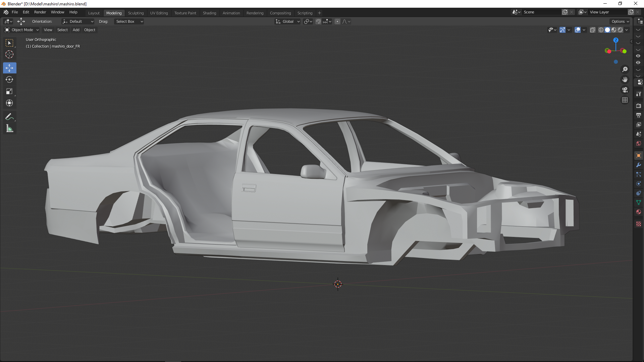
Task: Pick the 3D Cursor tool
Action: [x=9, y=55]
